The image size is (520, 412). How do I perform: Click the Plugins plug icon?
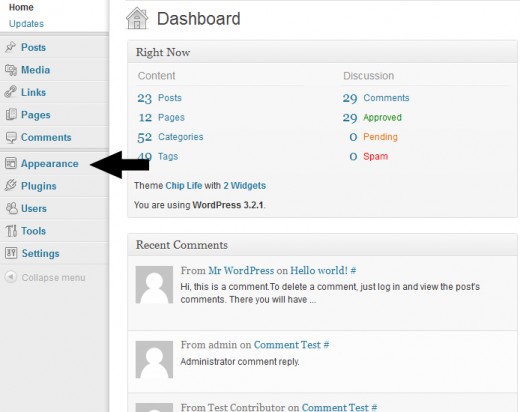click(11, 185)
